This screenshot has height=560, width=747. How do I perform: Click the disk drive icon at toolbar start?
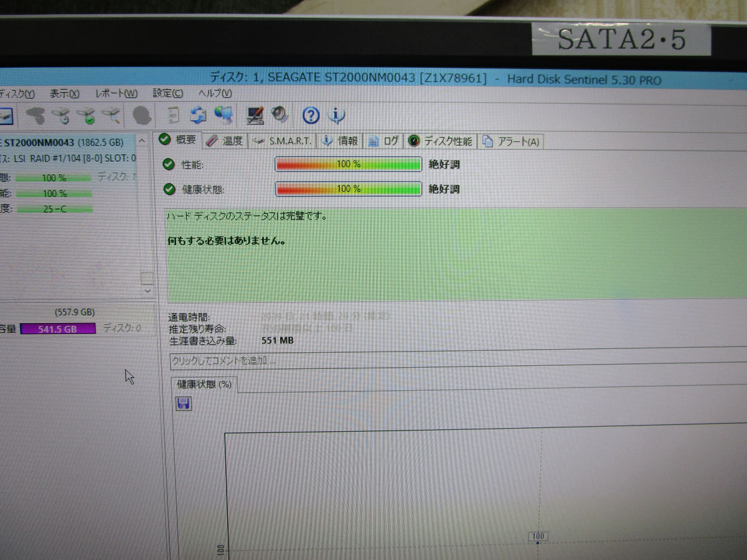click(6, 116)
